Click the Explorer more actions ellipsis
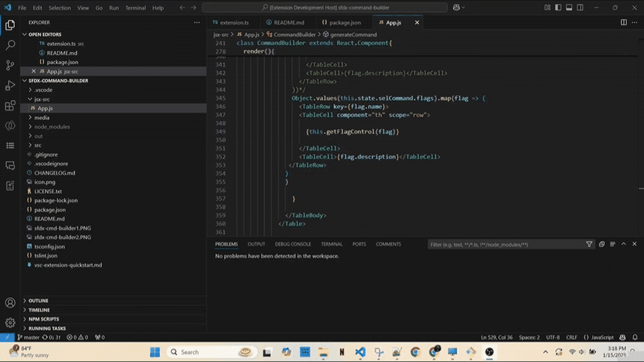This screenshot has width=644, height=362. [x=196, y=23]
